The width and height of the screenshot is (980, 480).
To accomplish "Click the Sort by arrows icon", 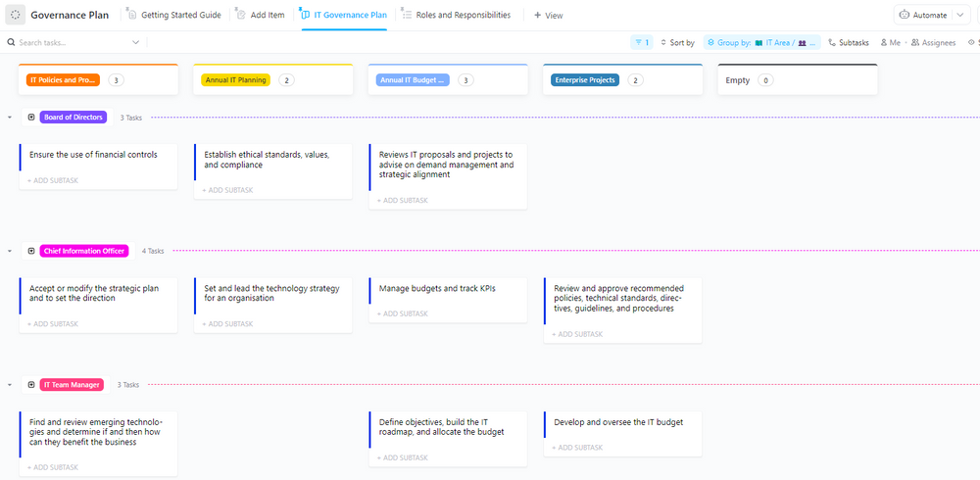I will 662,43.
